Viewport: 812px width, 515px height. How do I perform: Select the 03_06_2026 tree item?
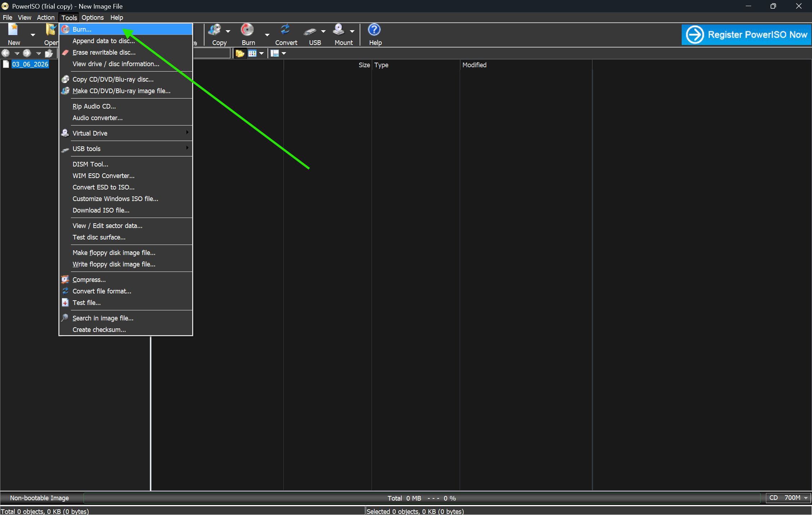coord(30,64)
